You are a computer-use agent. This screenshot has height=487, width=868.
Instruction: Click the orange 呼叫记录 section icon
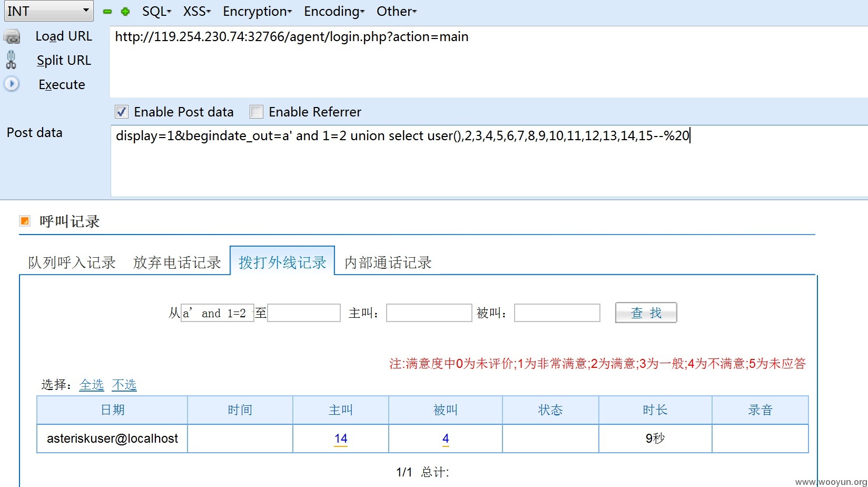(x=25, y=221)
